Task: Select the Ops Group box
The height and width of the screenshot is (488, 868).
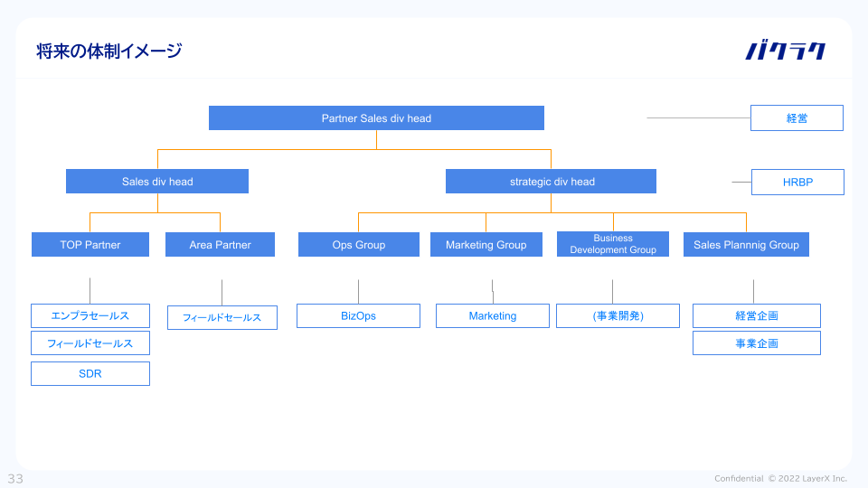Action: pyautogui.click(x=359, y=245)
